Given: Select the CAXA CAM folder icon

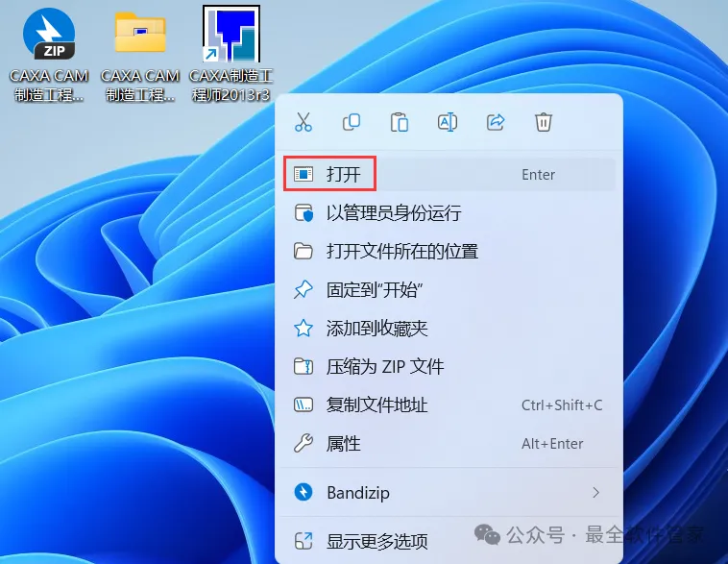Looking at the screenshot, I should pyautogui.click(x=140, y=32).
